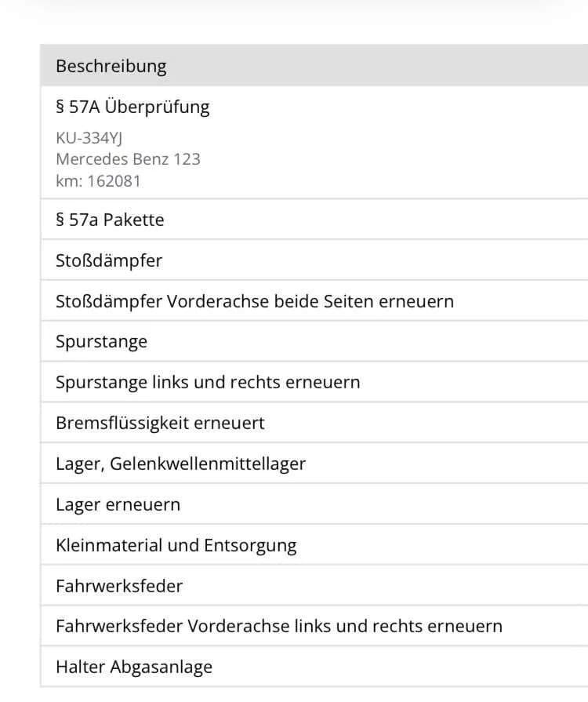Click the km: 162081 mileage text
Image resolution: width=588 pixels, height=702 pixels.
[x=99, y=181]
